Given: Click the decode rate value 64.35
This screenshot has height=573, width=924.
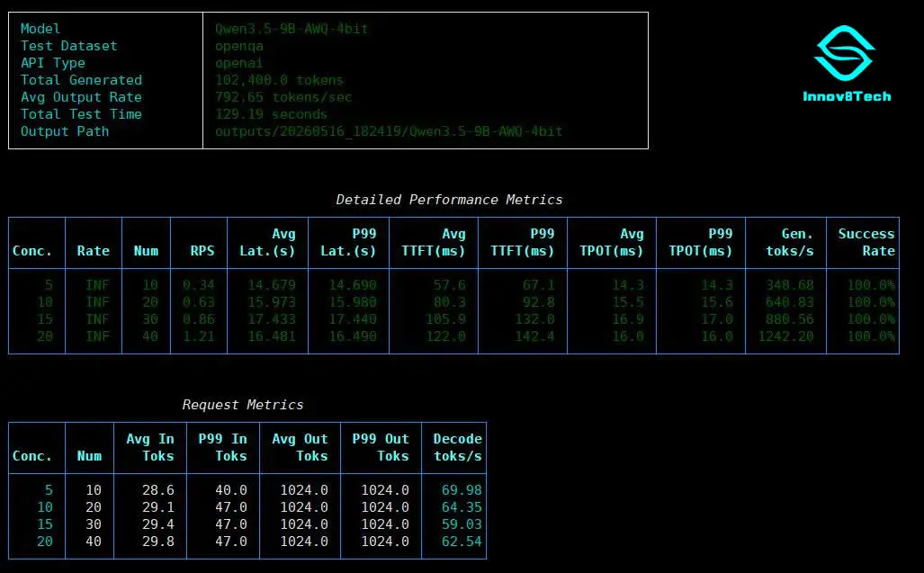Looking at the screenshot, I should pyautogui.click(x=462, y=507).
